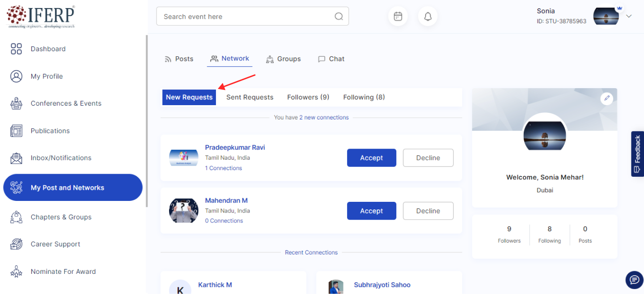Screen dimensions: 644x294
Task: Go to Conferences & Events menu item
Action: [66, 103]
